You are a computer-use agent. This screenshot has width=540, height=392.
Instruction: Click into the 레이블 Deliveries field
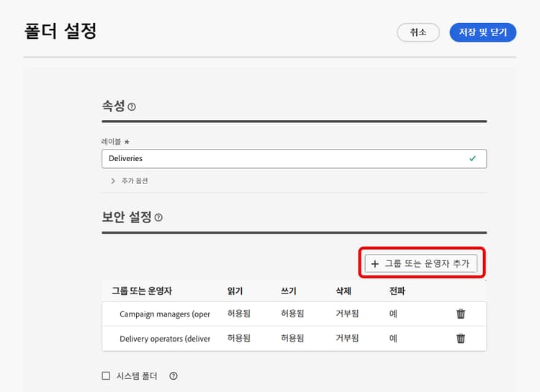(294, 159)
